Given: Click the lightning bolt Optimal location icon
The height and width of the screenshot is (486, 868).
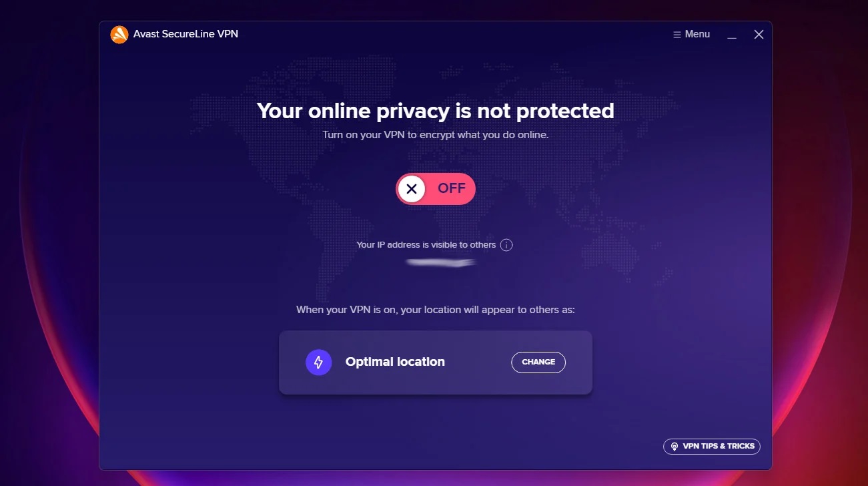Looking at the screenshot, I should coord(318,362).
